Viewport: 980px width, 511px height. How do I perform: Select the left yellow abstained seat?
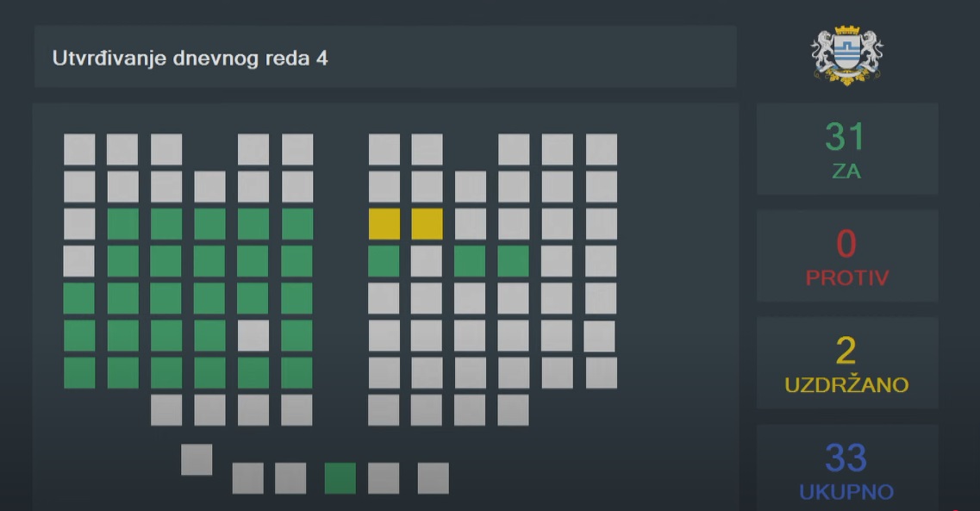(384, 224)
